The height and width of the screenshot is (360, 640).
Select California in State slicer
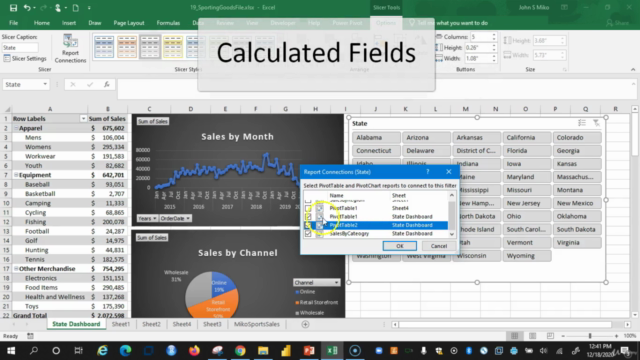coord(527,138)
